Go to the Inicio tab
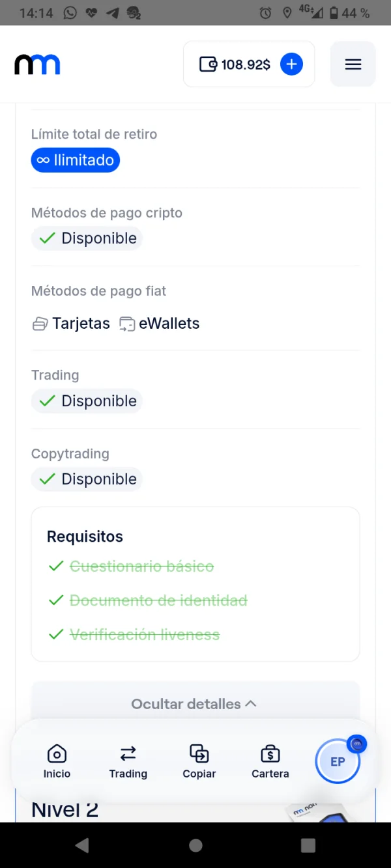The height and width of the screenshot is (868, 391). click(x=57, y=761)
